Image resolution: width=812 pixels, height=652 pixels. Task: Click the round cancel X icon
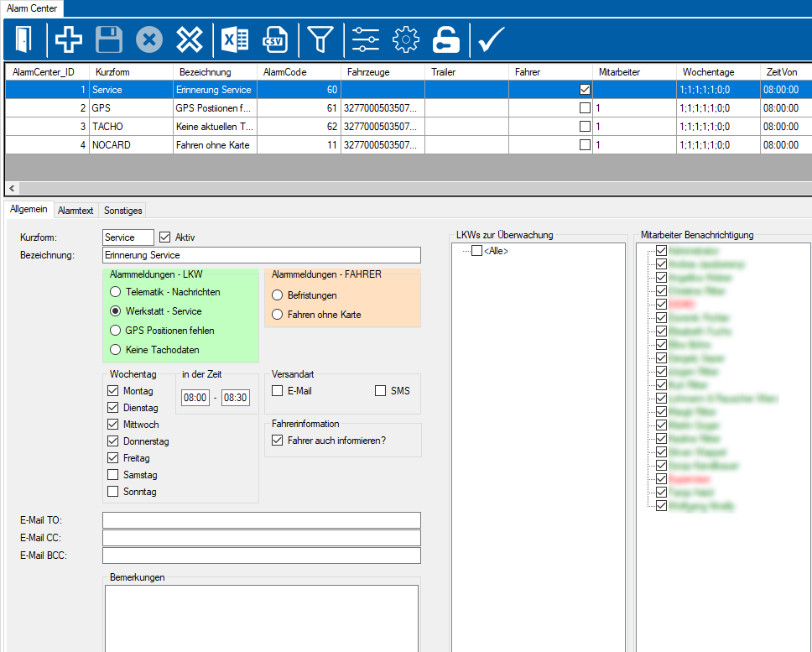pos(149,39)
